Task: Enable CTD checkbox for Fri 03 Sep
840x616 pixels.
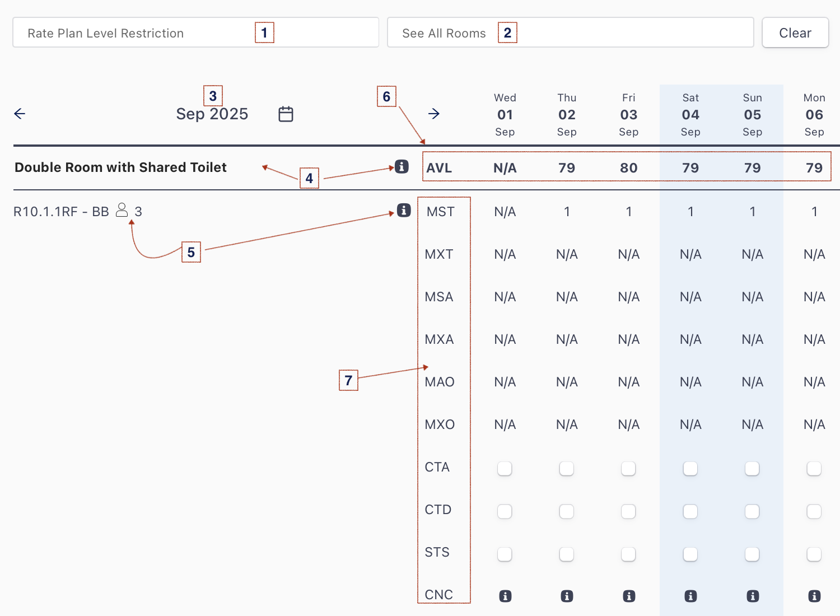Action: coord(628,511)
